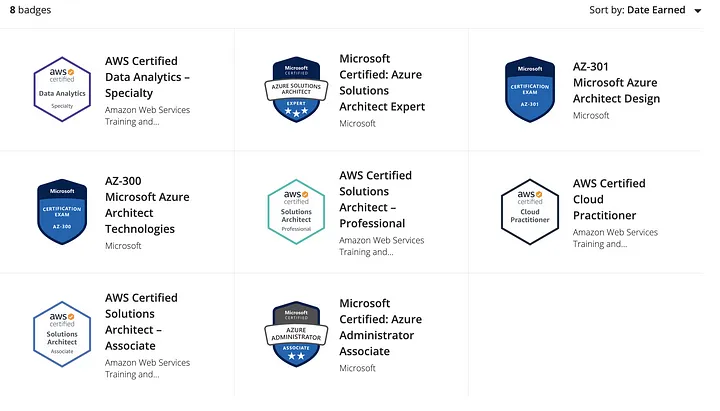This screenshot has width=720, height=411.
Task: Click issuer text under Cloud Practitioner badge
Action: click(x=615, y=238)
